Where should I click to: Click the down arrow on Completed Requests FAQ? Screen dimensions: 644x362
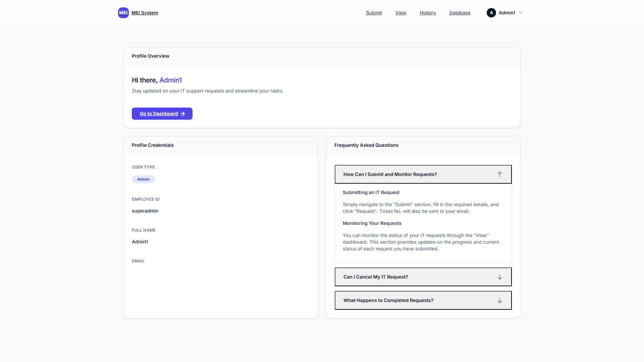pyautogui.click(x=499, y=300)
